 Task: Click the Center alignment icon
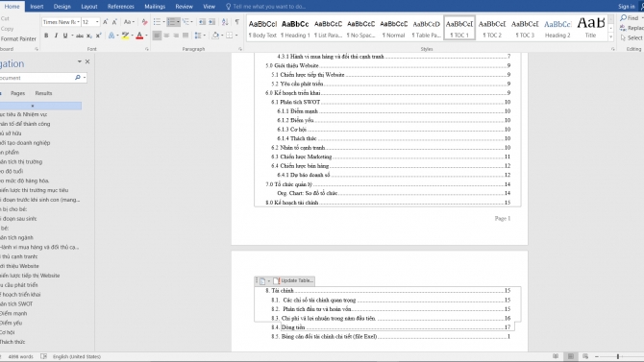[166, 36]
